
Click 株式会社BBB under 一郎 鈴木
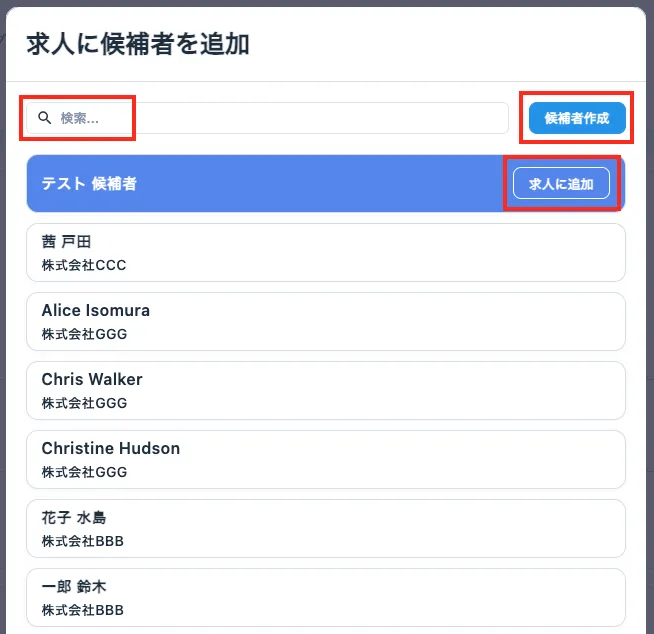tap(83, 610)
